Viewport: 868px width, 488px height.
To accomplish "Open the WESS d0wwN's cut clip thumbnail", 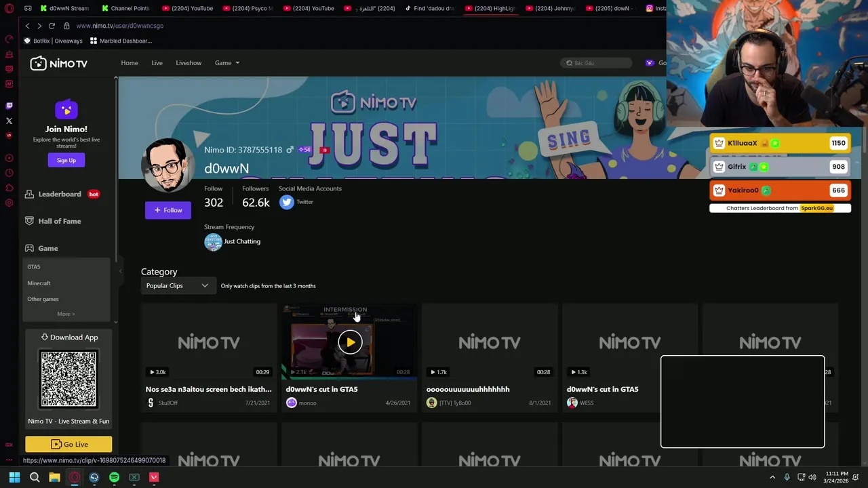I will [x=629, y=342].
